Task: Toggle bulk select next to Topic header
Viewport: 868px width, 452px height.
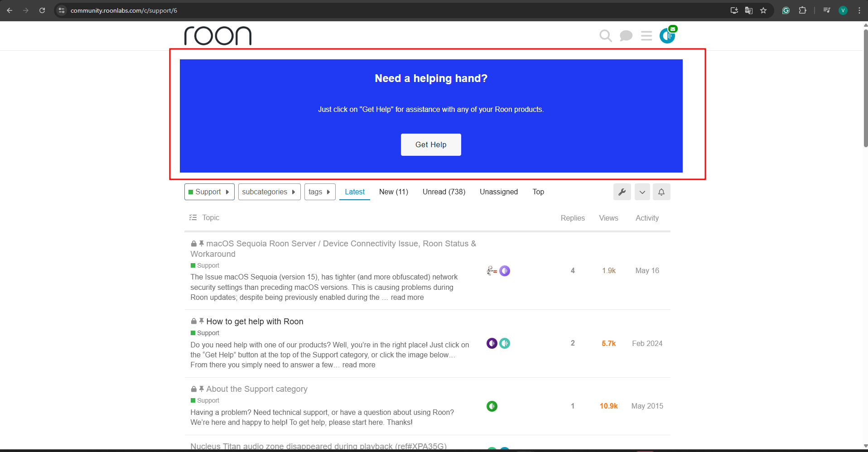Action: (193, 218)
